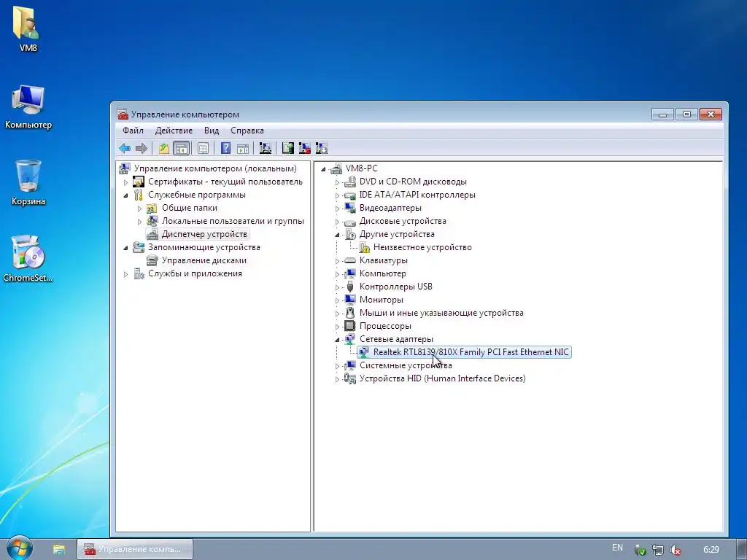This screenshot has width=747, height=560.
Task: Click the Компьютер category icon in device list
Action: click(349, 274)
